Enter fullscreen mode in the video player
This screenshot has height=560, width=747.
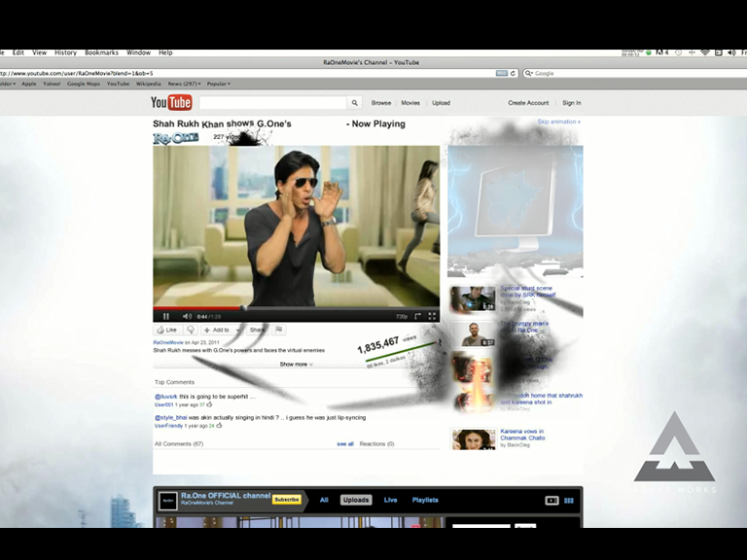tap(432, 316)
